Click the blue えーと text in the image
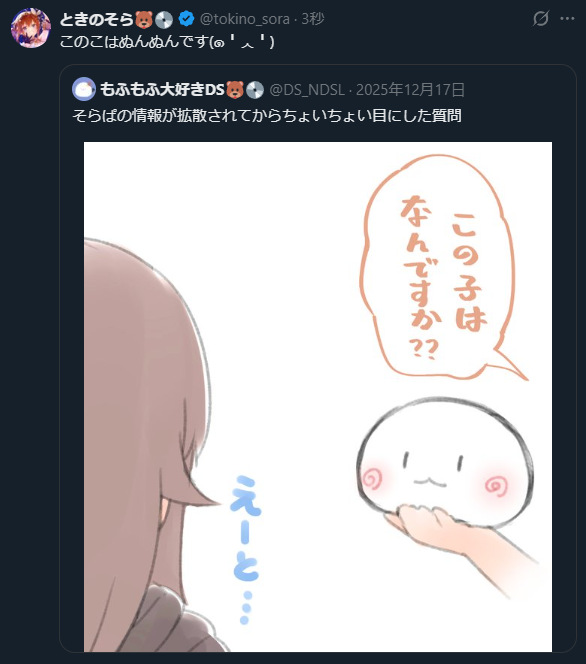The width and height of the screenshot is (586, 664). (x=246, y=548)
